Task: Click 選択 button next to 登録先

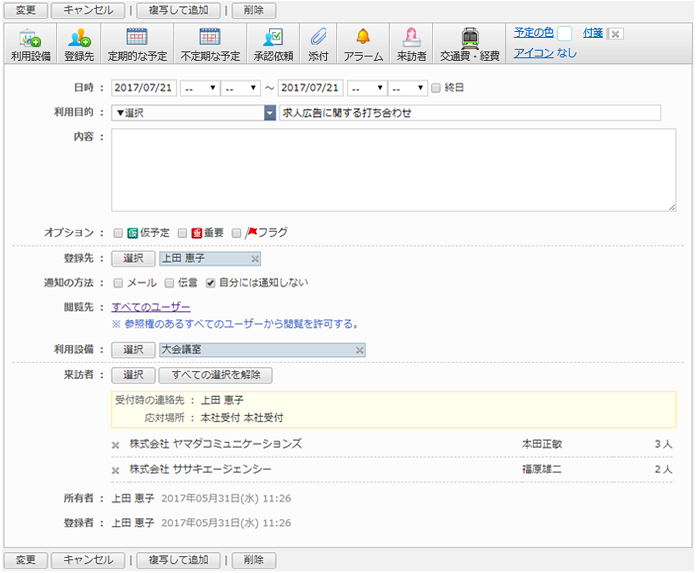Action: coord(133,258)
